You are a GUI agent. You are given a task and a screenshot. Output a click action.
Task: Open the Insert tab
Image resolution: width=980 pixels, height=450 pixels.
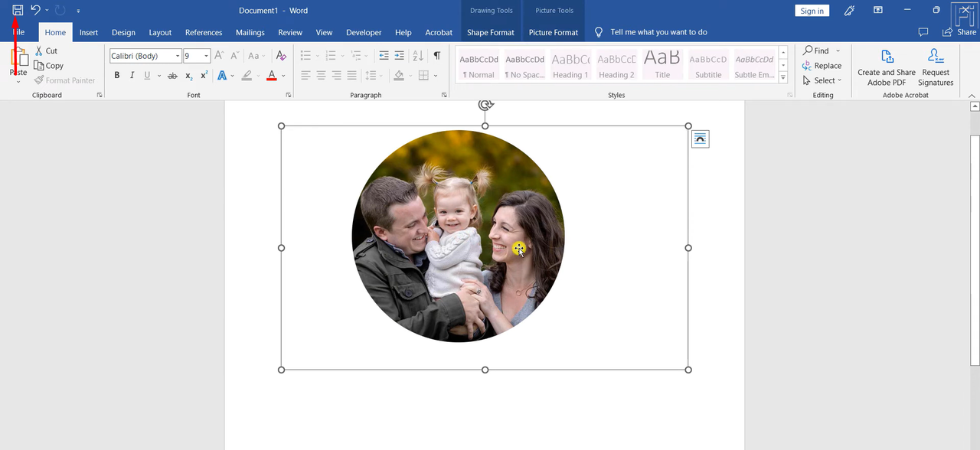89,32
